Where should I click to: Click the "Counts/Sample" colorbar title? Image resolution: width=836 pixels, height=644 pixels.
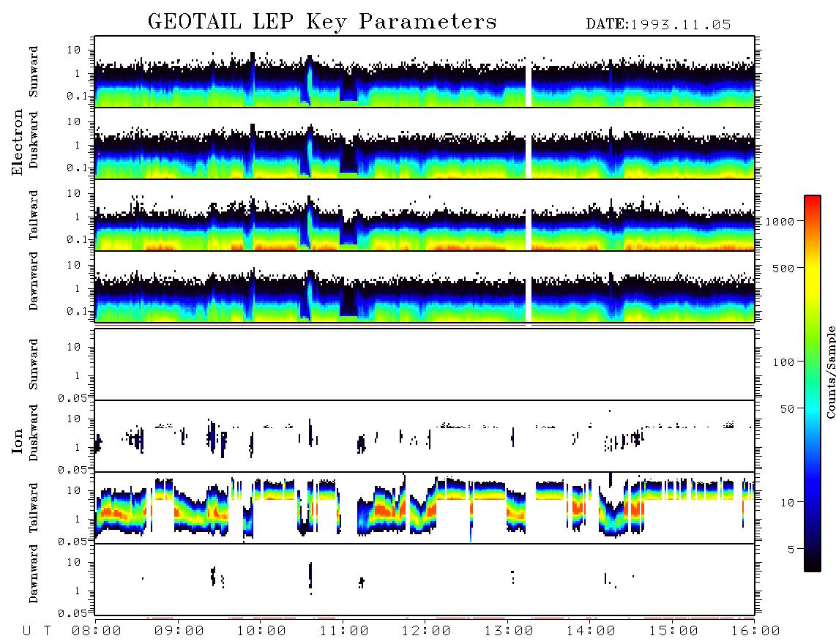pos(830,372)
